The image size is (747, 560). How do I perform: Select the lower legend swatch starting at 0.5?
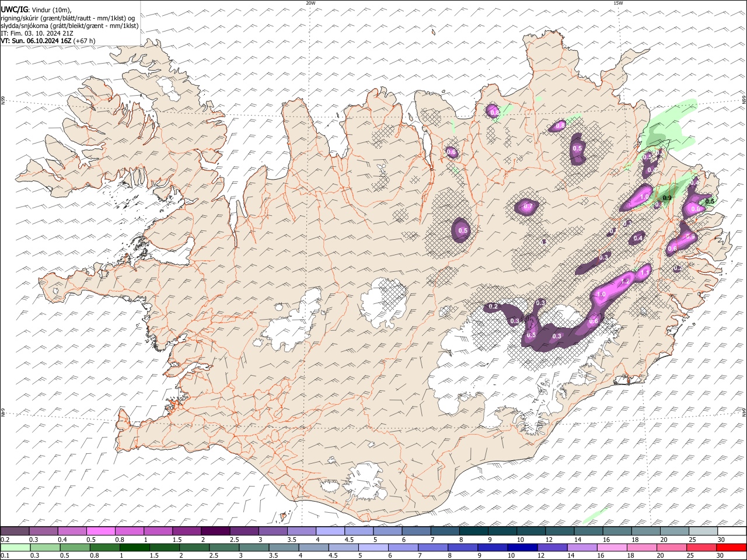75,548
